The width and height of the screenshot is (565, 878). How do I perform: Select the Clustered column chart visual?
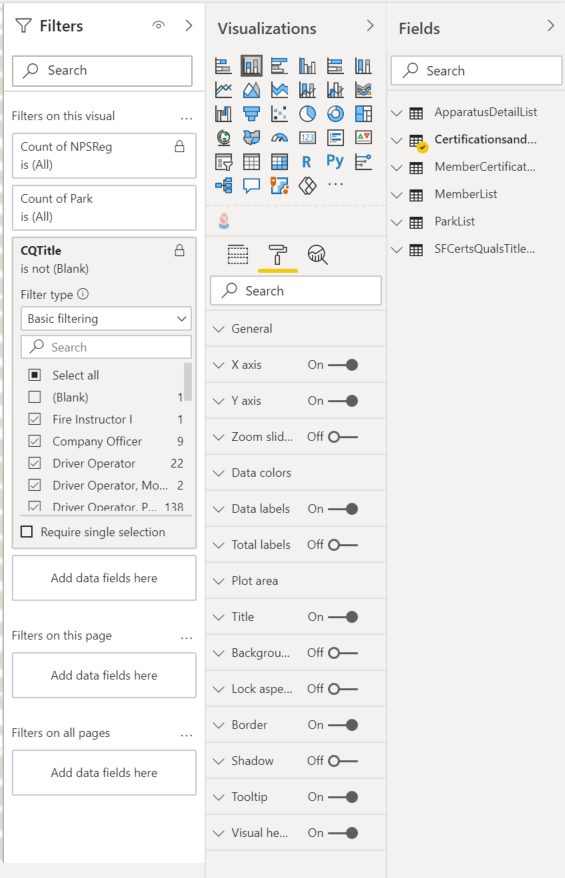tap(307, 66)
